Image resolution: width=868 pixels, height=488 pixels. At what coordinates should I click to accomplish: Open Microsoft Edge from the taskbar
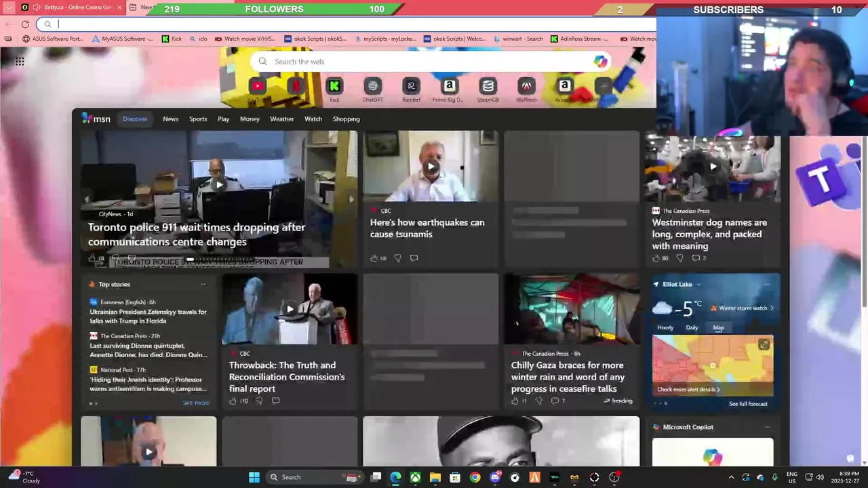click(395, 477)
